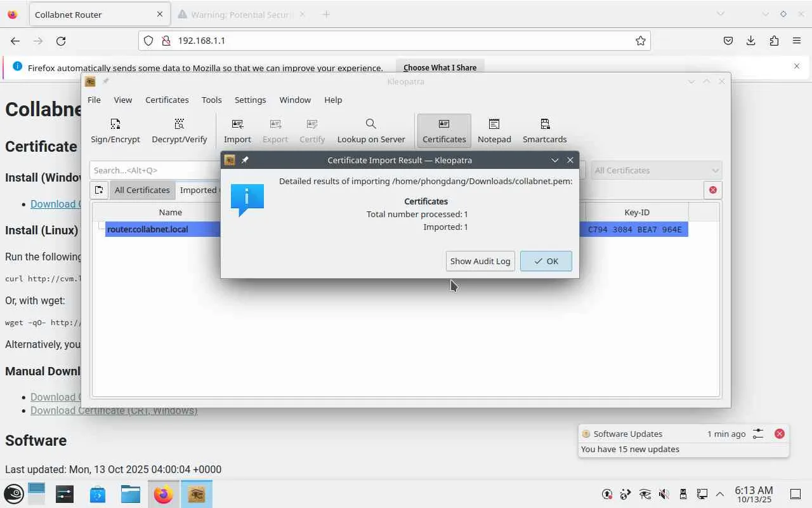Image resolution: width=812 pixels, height=508 pixels.
Task: Open Discover software center from the taskbar
Action: [98, 494]
